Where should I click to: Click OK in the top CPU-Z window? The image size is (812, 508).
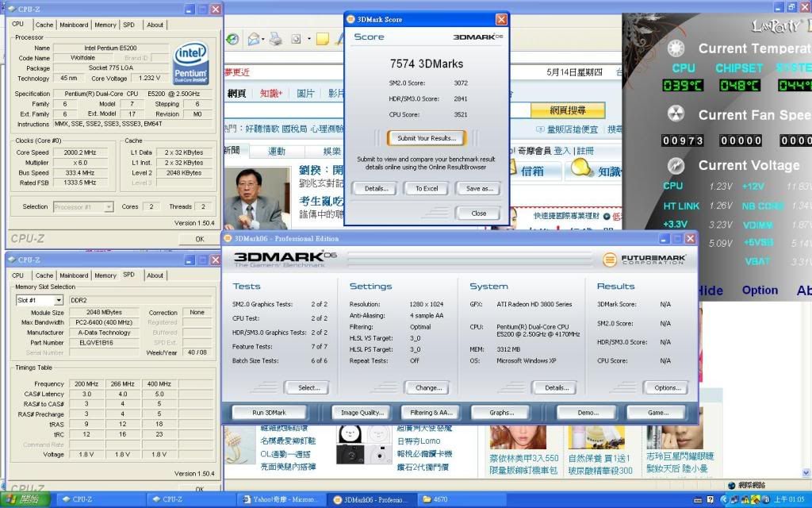click(x=199, y=239)
